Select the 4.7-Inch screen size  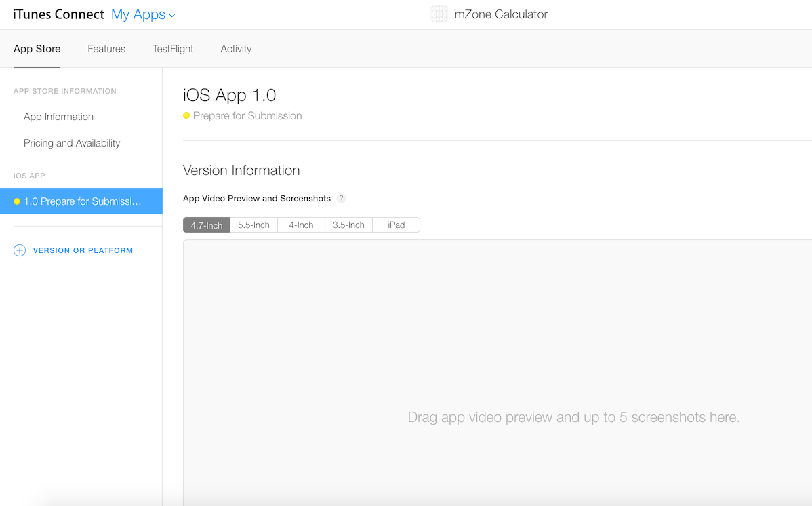click(x=207, y=225)
